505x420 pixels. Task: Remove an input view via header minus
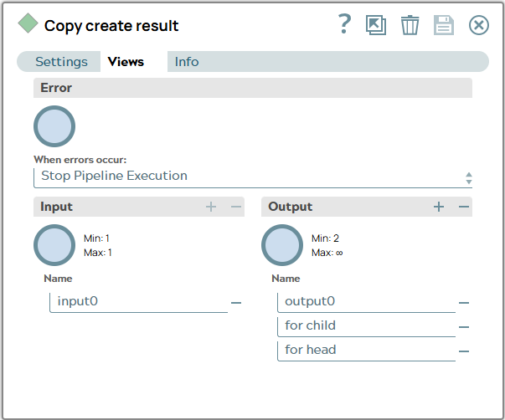[x=236, y=207]
